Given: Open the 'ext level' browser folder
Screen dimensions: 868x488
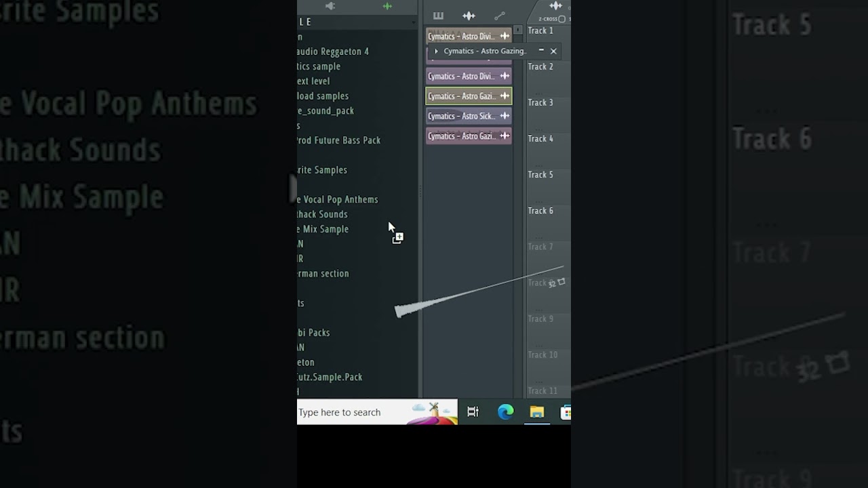Looking at the screenshot, I should coord(313,81).
